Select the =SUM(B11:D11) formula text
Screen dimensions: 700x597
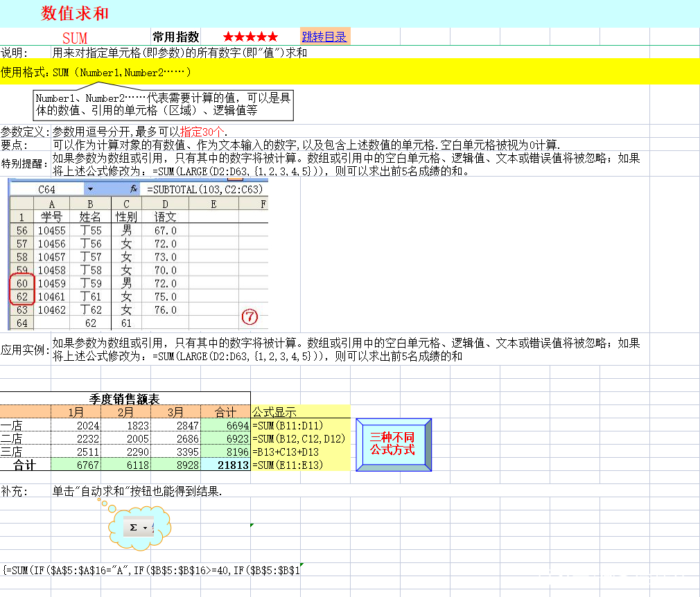click(288, 425)
